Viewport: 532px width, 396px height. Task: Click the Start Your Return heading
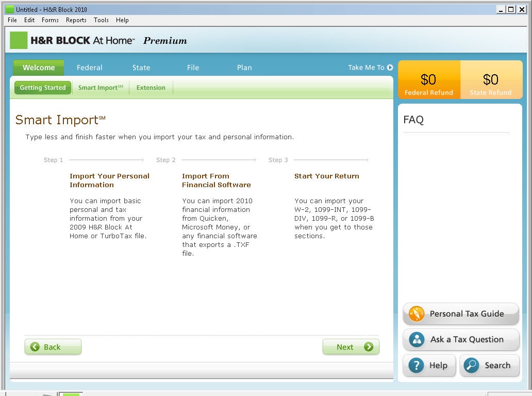coord(327,176)
